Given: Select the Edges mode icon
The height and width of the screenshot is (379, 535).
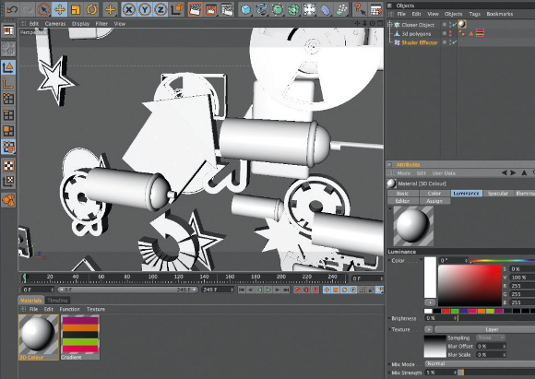Looking at the screenshot, I should (9, 115).
